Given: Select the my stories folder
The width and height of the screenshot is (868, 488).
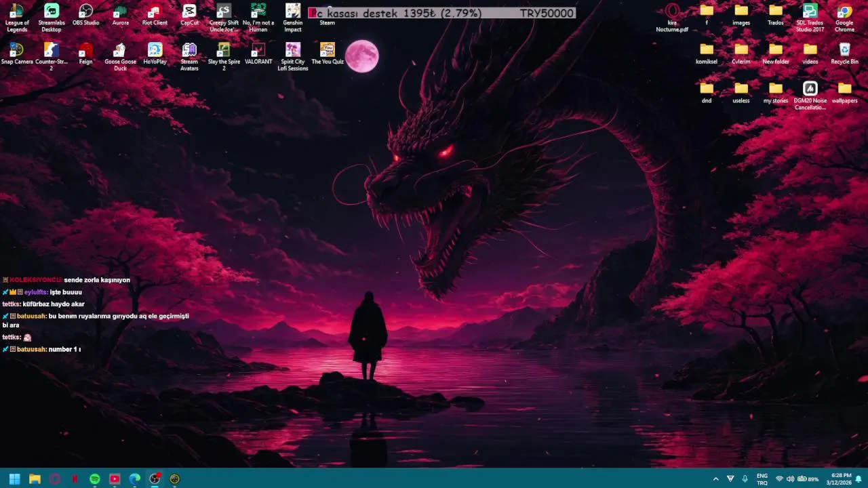Looking at the screenshot, I should tap(776, 93).
